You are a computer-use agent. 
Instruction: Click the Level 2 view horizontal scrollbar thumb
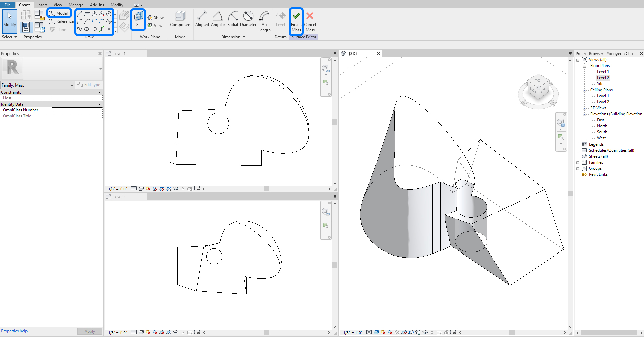click(266, 332)
